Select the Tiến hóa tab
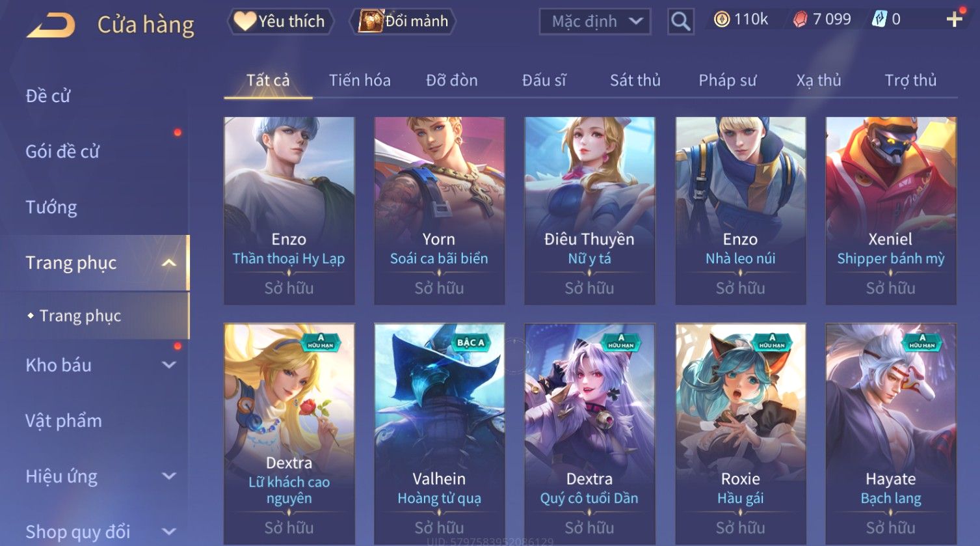The width and height of the screenshot is (980, 546). click(x=360, y=80)
